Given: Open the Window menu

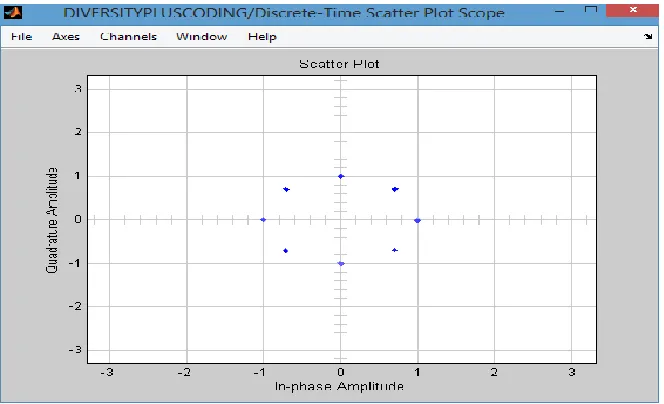Looking at the screenshot, I should coord(202,37).
